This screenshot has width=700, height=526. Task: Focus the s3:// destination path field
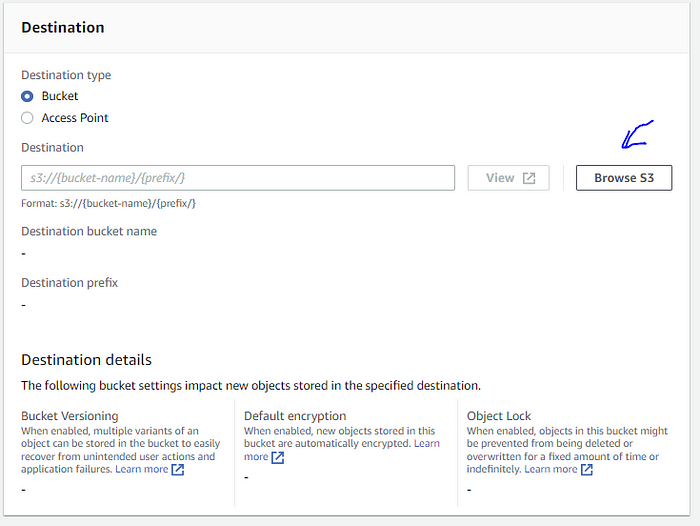coord(238,178)
